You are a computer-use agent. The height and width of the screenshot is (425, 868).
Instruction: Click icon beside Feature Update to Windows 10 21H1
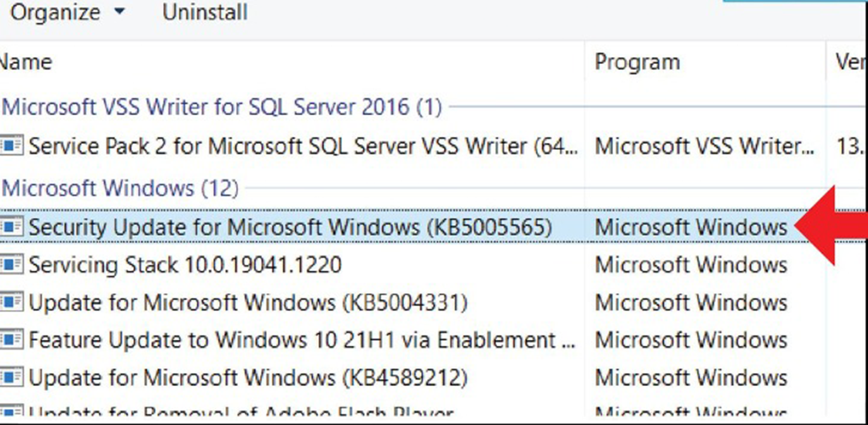(x=11, y=340)
